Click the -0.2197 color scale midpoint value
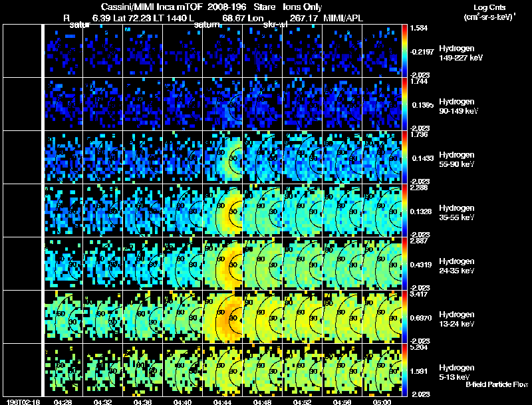532x405 pixels. pos(422,52)
